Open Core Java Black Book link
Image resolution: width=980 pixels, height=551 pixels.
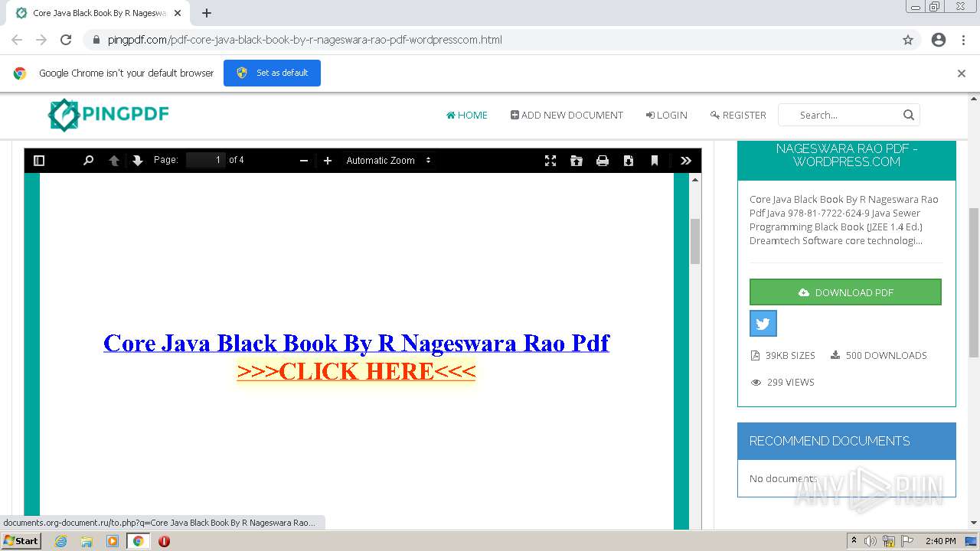point(356,343)
